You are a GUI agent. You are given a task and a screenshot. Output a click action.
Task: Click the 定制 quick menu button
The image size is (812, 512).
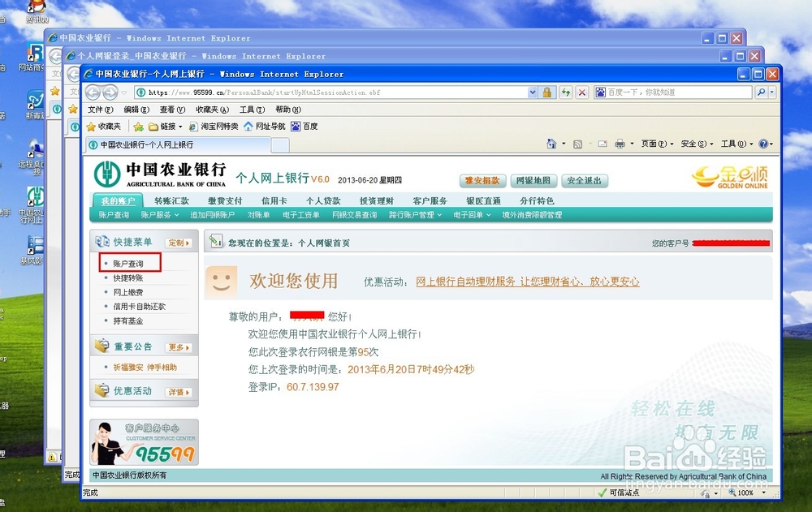pyautogui.click(x=179, y=243)
